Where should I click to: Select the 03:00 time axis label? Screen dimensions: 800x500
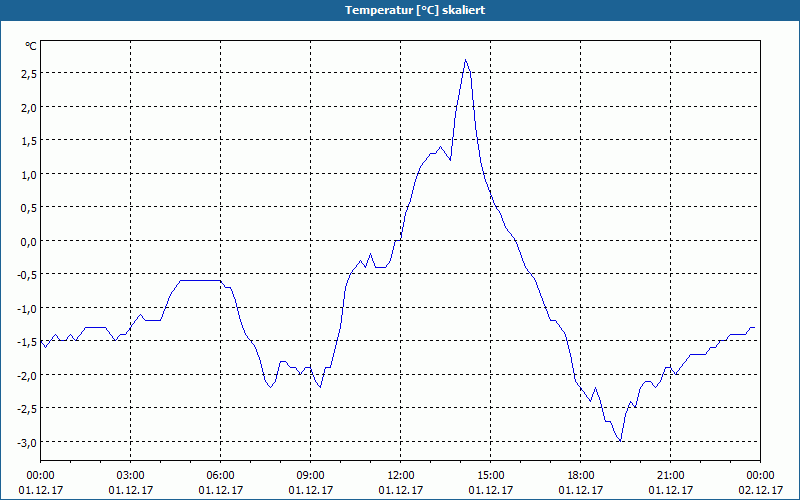[x=131, y=476]
